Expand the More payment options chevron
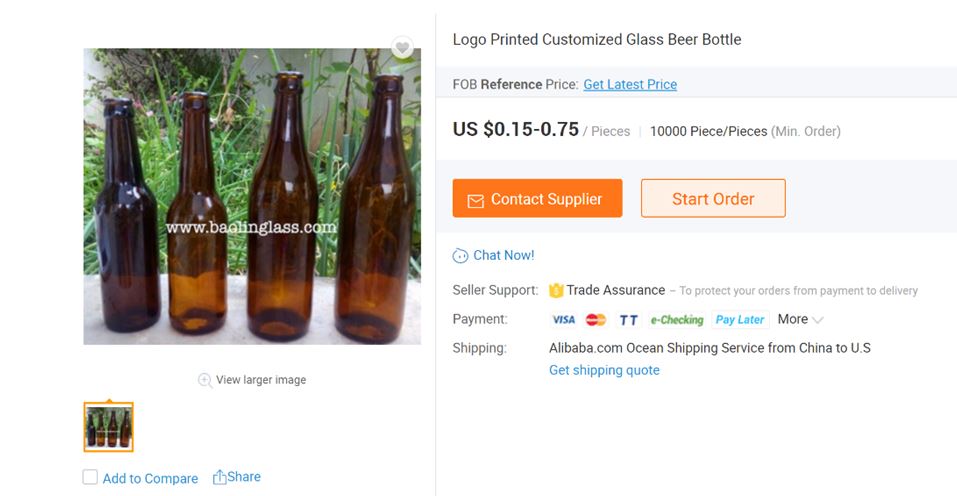Viewport: 957px width, 496px height. (x=818, y=320)
